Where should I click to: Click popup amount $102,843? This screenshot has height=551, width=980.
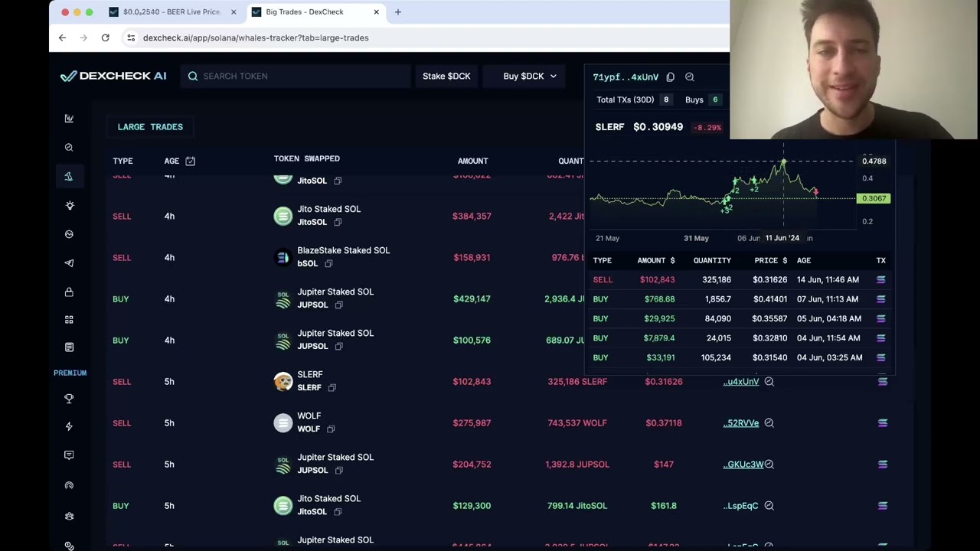(657, 279)
